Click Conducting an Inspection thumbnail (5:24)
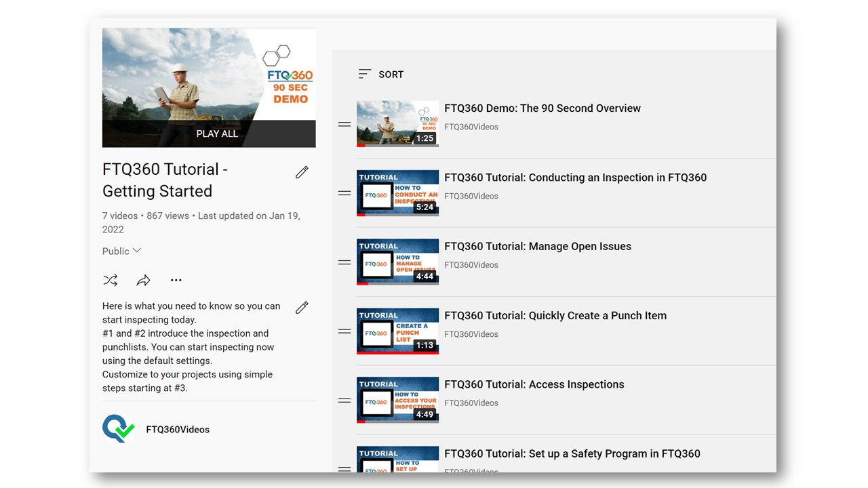 tap(397, 193)
